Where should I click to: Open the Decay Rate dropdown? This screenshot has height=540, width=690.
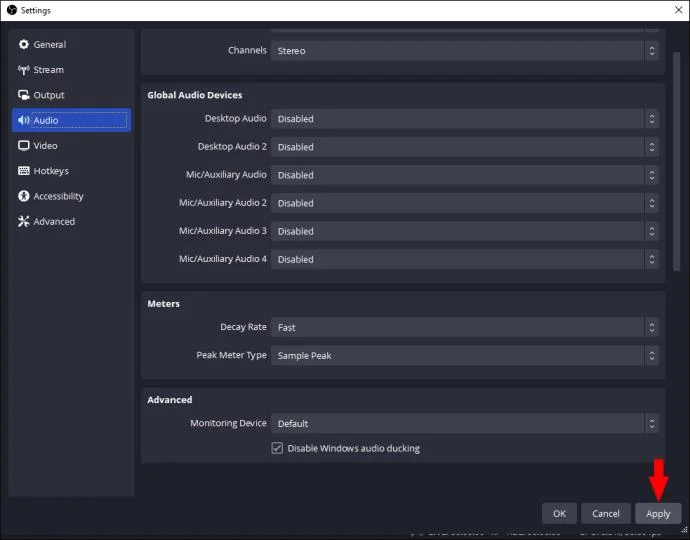pyautogui.click(x=465, y=327)
